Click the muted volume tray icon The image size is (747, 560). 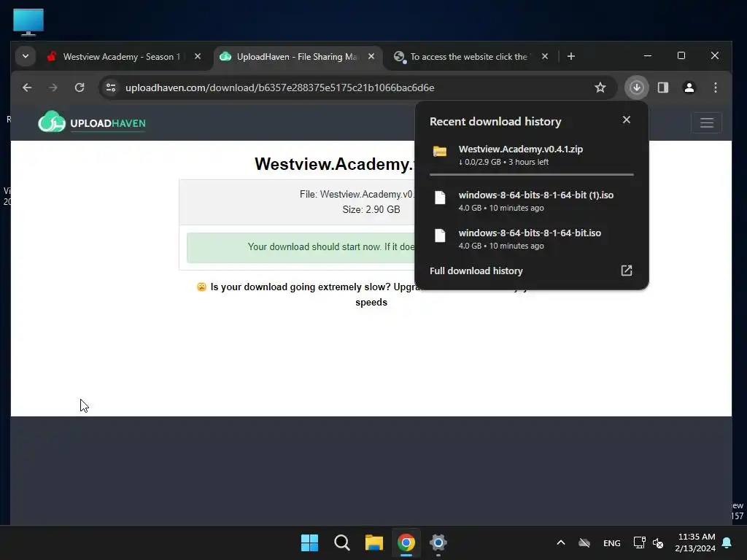[658, 542]
